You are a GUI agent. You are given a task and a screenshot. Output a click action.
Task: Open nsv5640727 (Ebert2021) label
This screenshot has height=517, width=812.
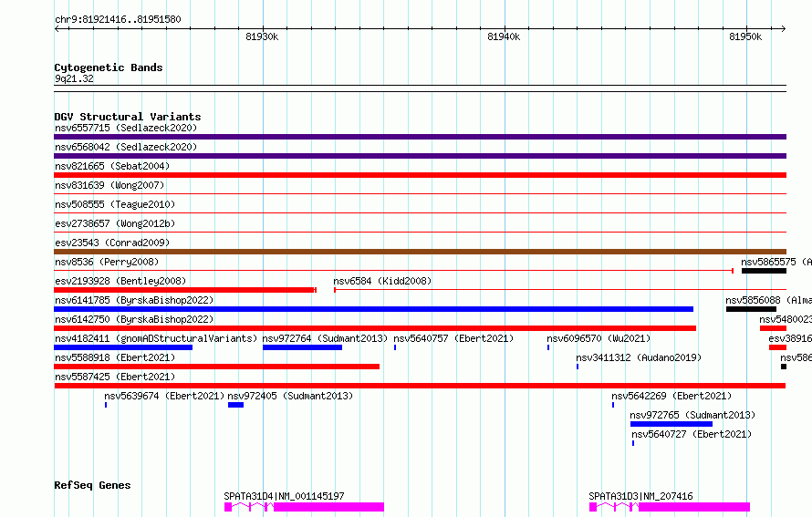(692, 434)
